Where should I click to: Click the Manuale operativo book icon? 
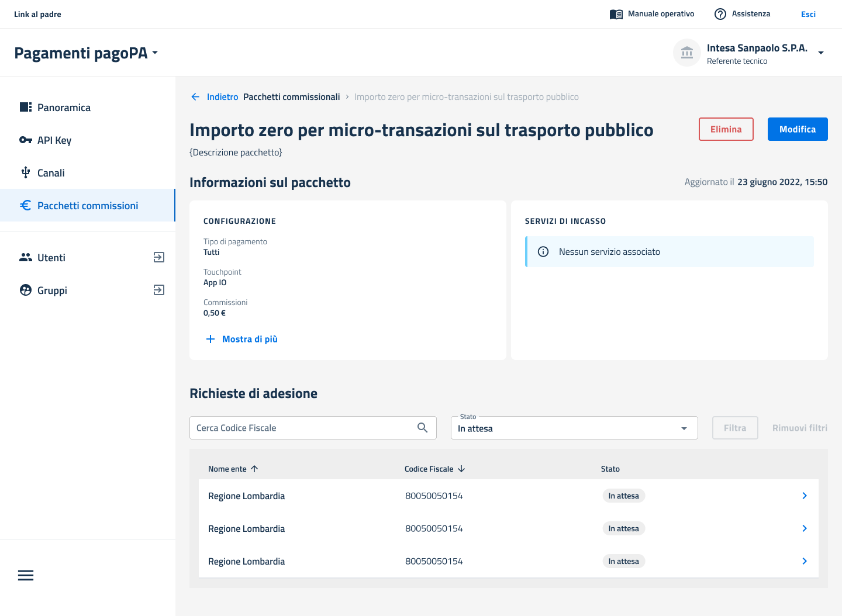[616, 14]
